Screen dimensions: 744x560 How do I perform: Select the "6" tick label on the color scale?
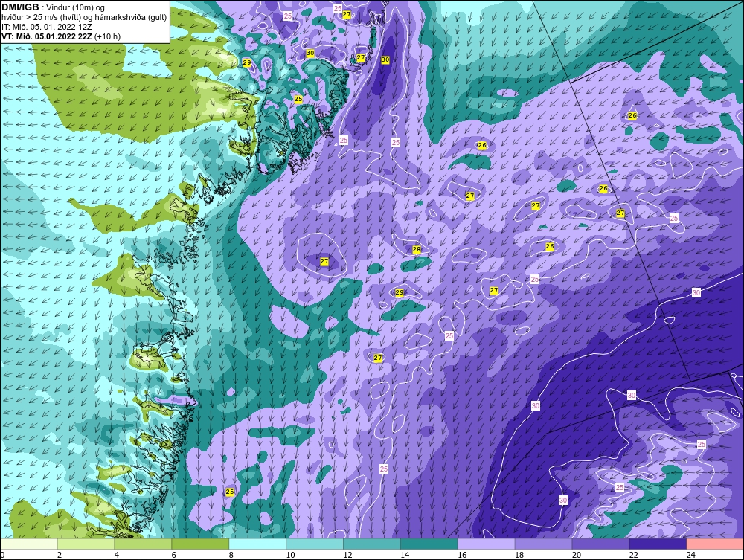coord(173,555)
